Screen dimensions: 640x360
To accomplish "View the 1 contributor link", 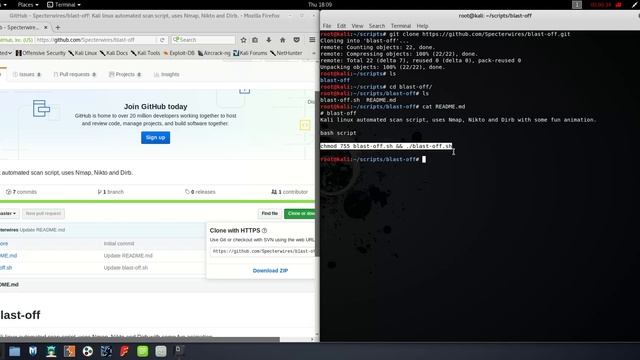I will click(289, 192).
